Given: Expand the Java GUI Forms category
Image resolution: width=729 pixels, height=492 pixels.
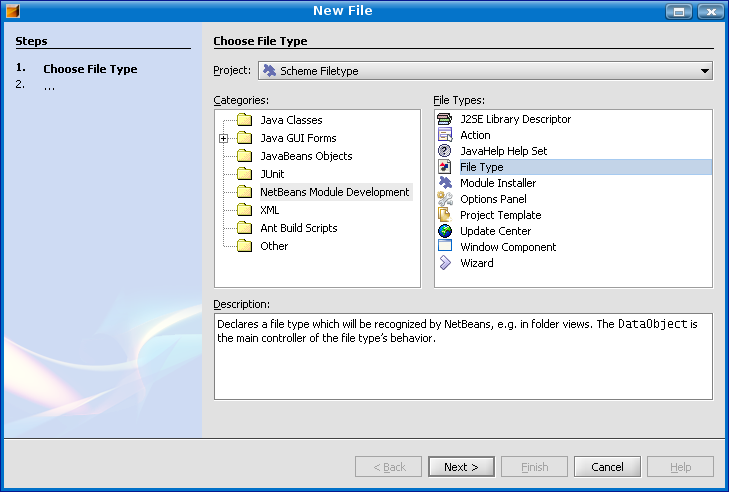Looking at the screenshot, I should [x=224, y=138].
